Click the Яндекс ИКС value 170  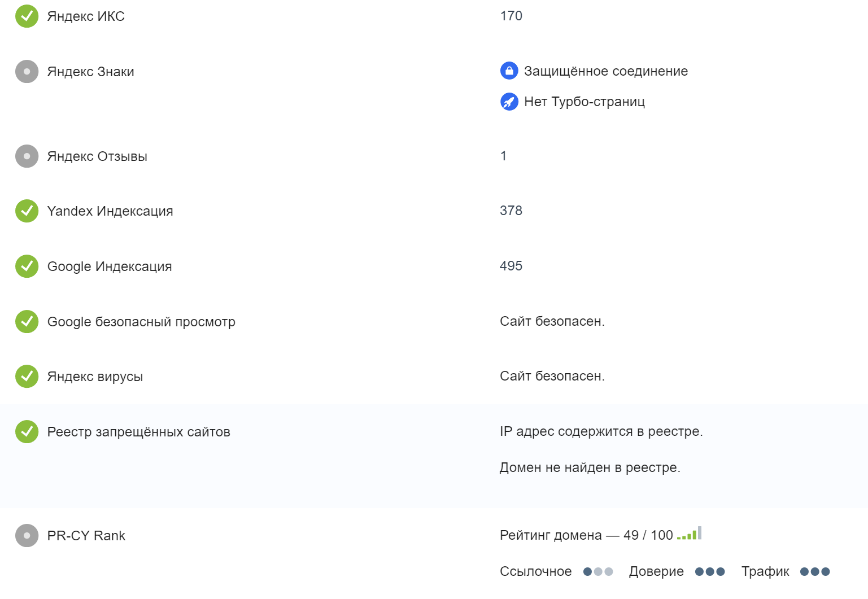511,16
